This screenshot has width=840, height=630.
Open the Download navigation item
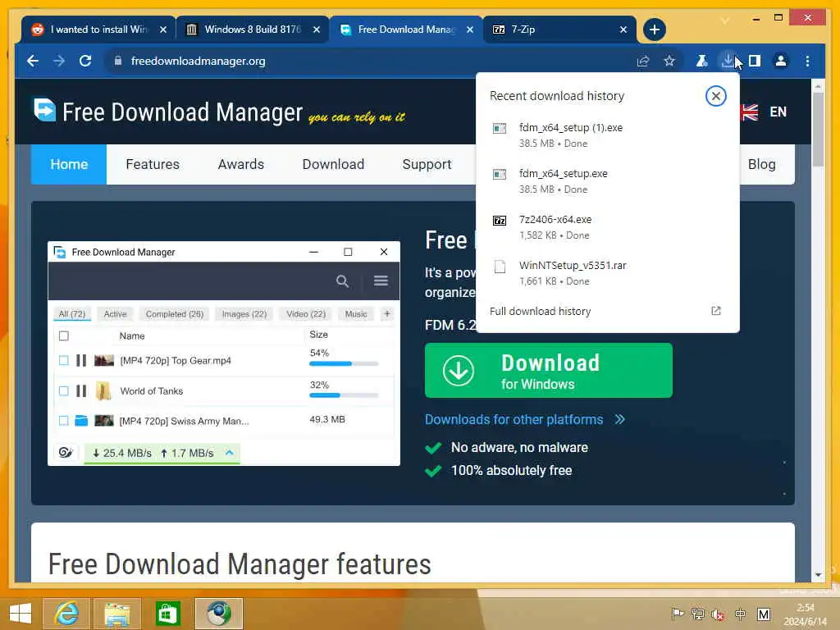333,164
